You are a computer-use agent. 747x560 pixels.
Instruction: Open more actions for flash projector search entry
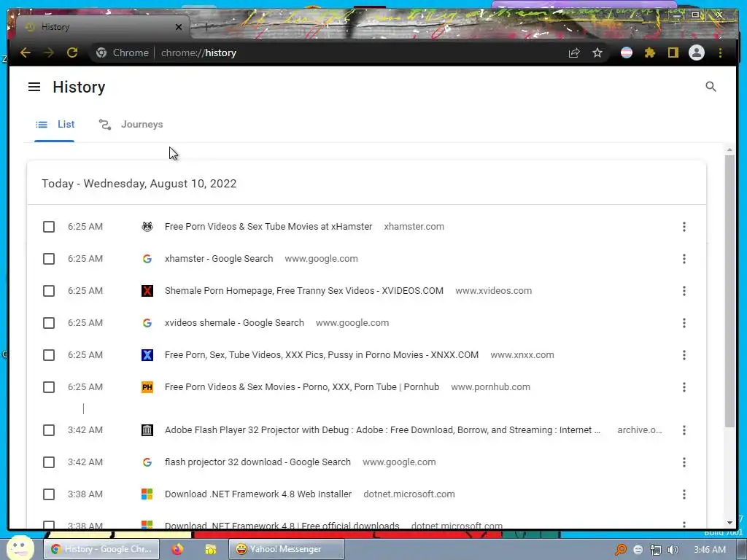(x=684, y=462)
